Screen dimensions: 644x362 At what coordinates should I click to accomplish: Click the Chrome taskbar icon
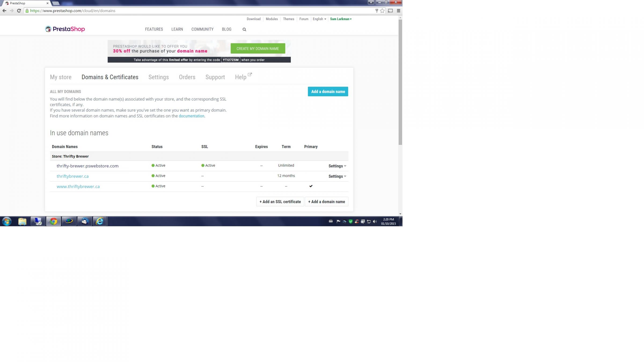pos(54,221)
